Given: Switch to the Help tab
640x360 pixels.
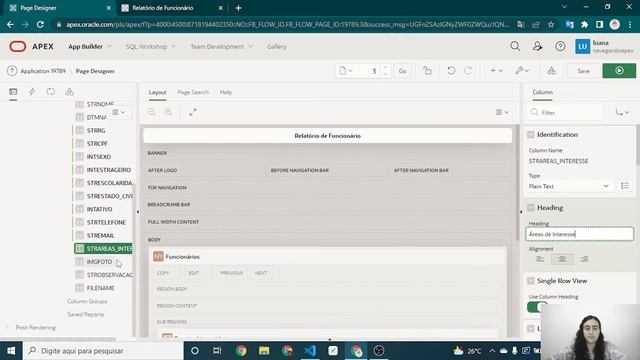Looking at the screenshot, I should (226, 92).
